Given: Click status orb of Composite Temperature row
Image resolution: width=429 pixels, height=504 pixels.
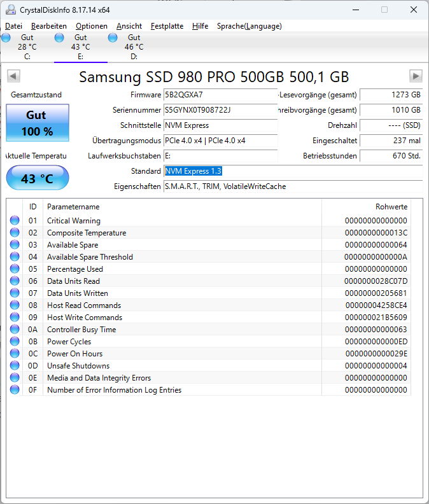Looking at the screenshot, I should 15,232.
